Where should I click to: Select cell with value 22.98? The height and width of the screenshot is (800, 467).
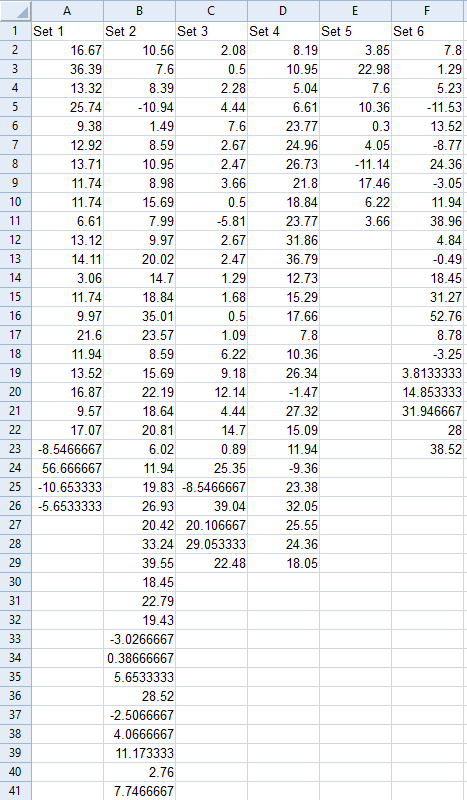355,69
